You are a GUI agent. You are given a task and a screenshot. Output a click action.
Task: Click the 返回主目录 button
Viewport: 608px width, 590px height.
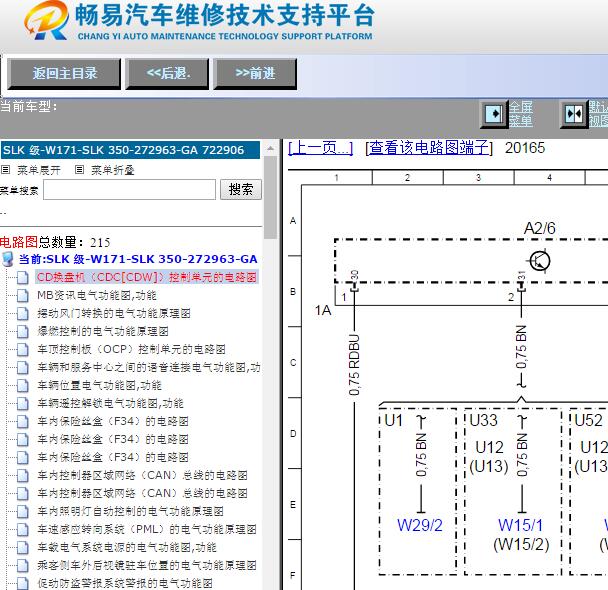coord(64,73)
